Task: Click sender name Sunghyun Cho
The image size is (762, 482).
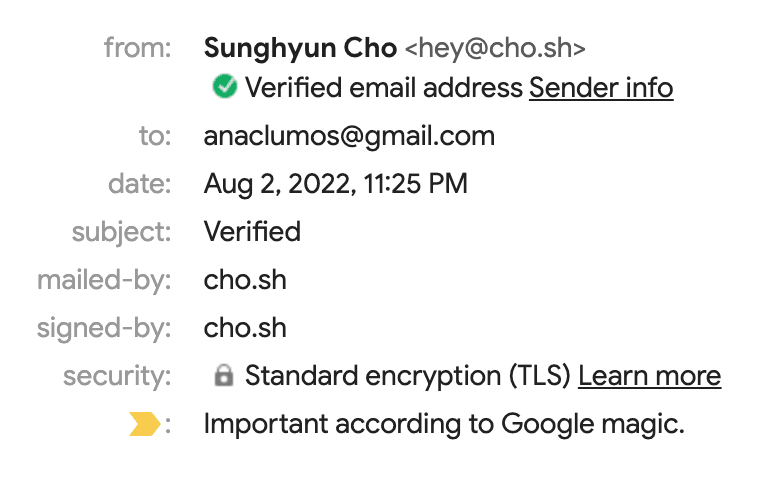Action: 299,47
